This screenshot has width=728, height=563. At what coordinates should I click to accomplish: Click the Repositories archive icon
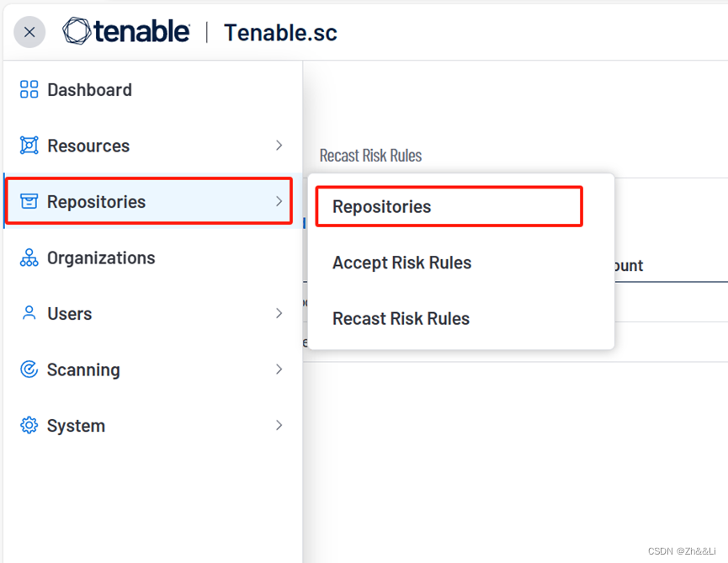[28, 201]
